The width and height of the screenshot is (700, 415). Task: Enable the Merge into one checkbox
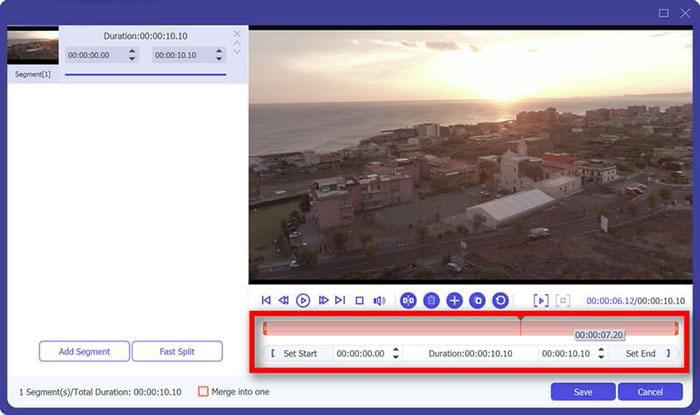204,391
